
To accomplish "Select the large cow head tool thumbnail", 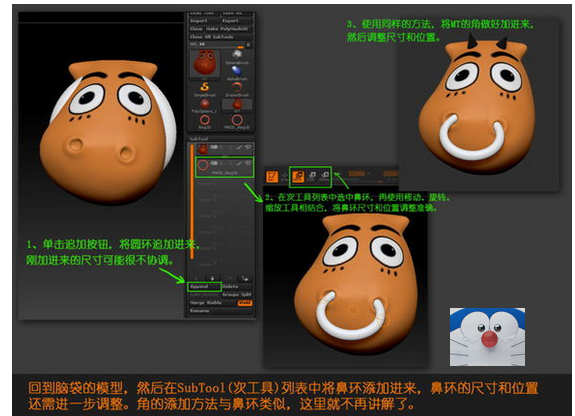I will click(x=204, y=64).
